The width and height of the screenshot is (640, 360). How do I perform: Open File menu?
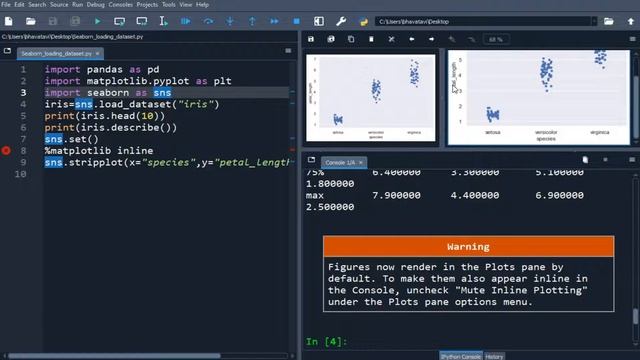click(x=6, y=4)
